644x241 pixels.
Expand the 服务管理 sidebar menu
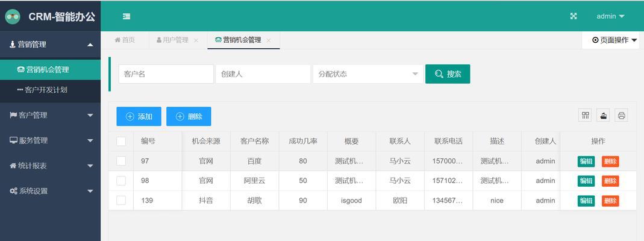coord(50,140)
